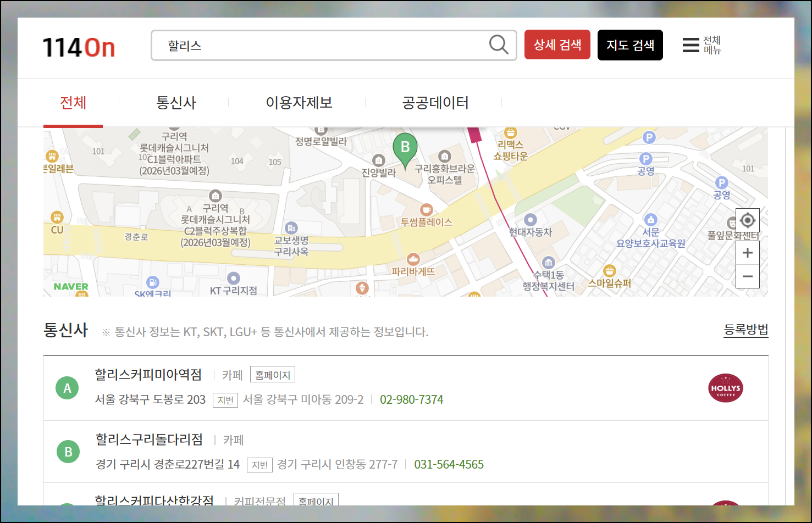Image resolution: width=812 pixels, height=523 pixels.
Task: Center map on current location
Action: click(747, 220)
